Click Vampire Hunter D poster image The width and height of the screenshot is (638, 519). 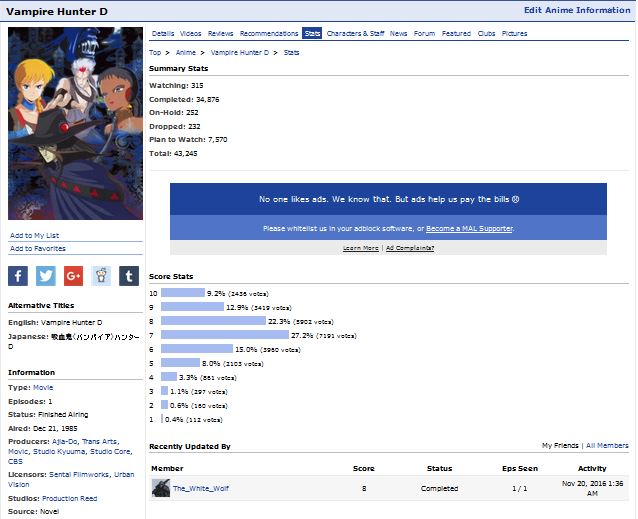point(75,123)
